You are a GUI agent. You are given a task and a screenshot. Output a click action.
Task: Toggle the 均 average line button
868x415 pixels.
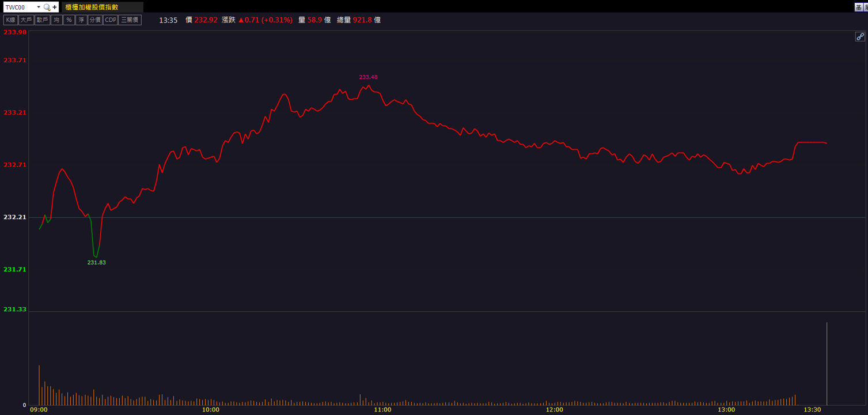click(x=56, y=20)
